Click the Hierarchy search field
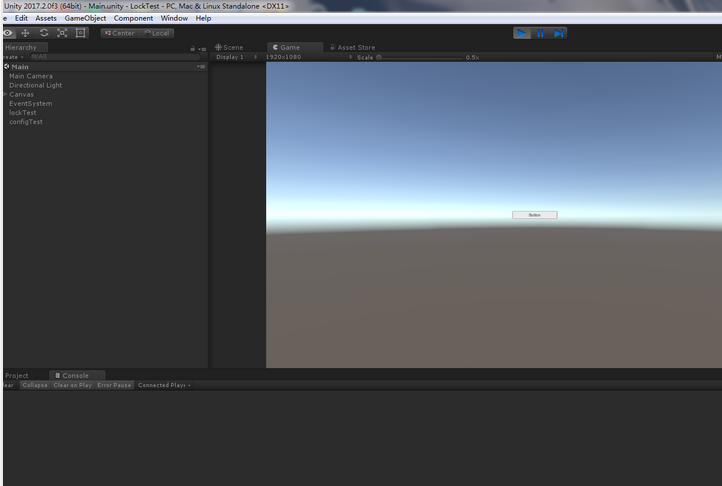The width and height of the screenshot is (722, 486). coord(114,57)
